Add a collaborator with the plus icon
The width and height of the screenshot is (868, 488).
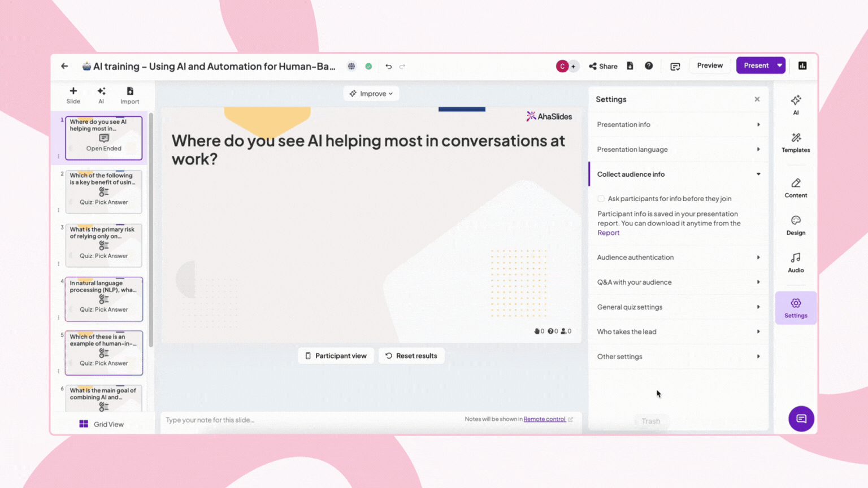click(x=573, y=66)
